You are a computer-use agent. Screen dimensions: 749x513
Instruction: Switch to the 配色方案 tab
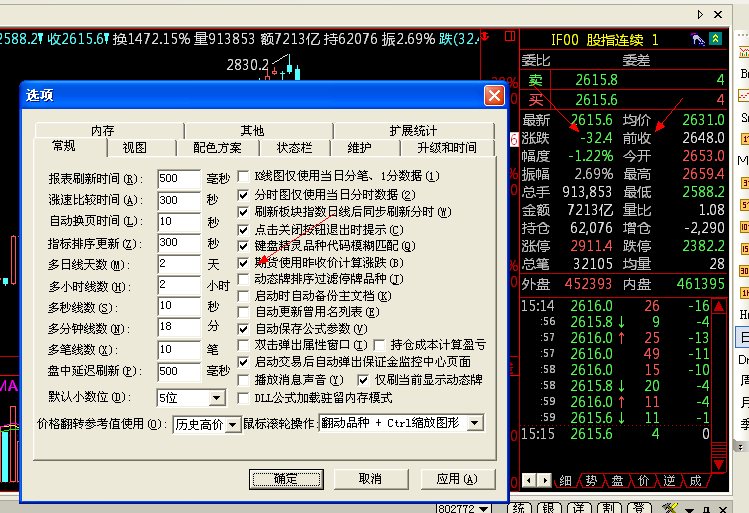[217, 148]
